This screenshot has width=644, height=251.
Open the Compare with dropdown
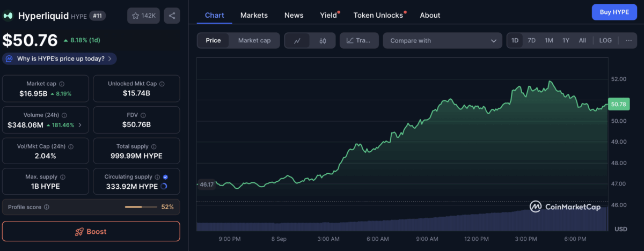pyautogui.click(x=443, y=41)
